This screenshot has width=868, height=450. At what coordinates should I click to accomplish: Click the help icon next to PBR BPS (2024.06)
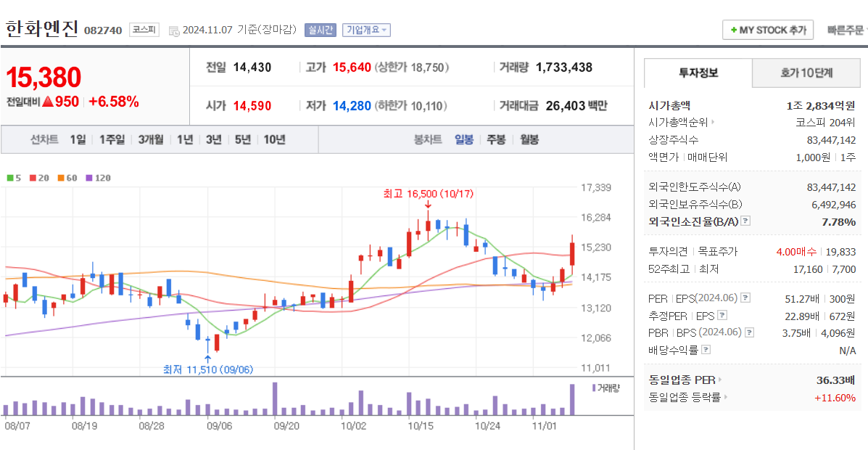[x=750, y=332]
